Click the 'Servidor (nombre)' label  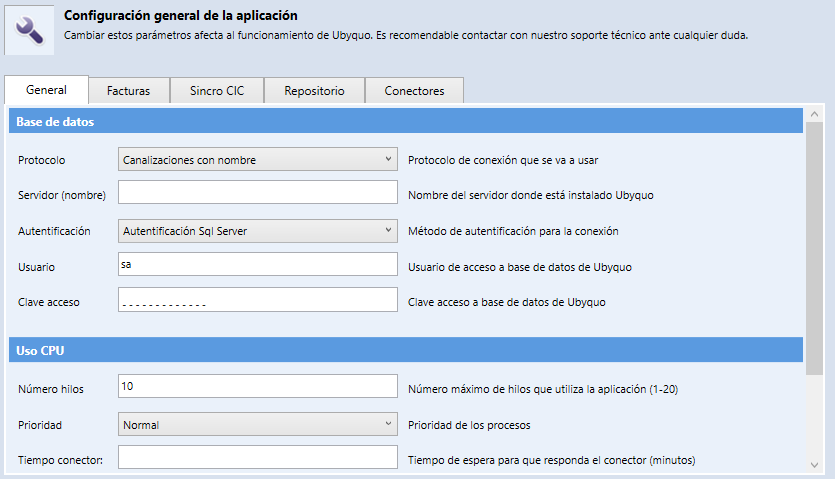62,195
